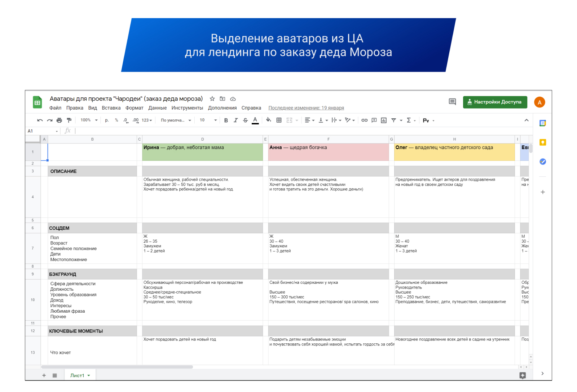This screenshot has width=577, height=392.
Task: Open text rotation dropdown
Action: [x=350, y=120]
